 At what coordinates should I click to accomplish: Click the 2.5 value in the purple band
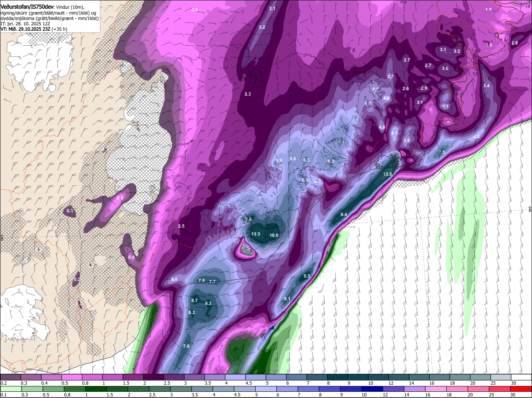point(181,226)
